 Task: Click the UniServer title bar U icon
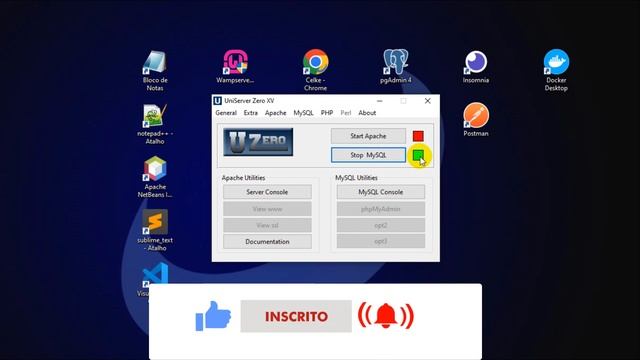(x=218, y=101)
